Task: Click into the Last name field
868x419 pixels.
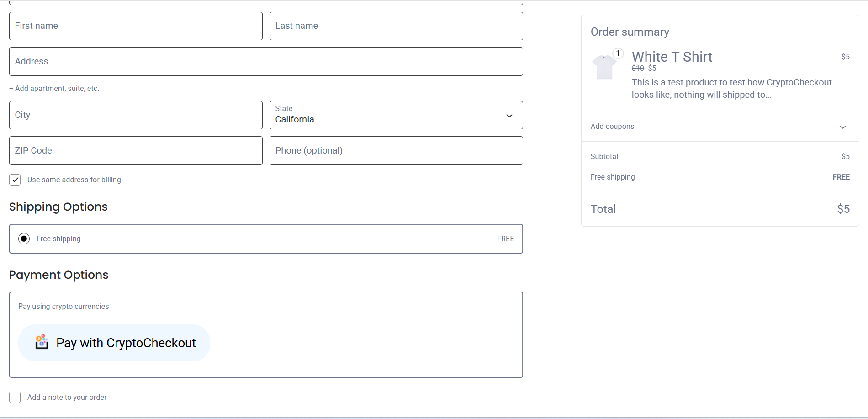Action: (x=396, y=26)
